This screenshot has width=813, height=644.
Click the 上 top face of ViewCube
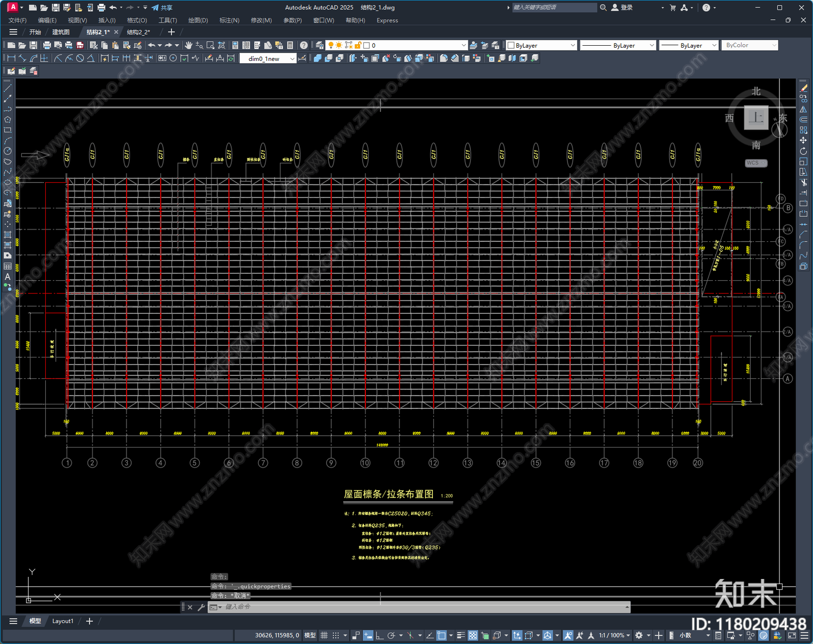tap(756, 118)
